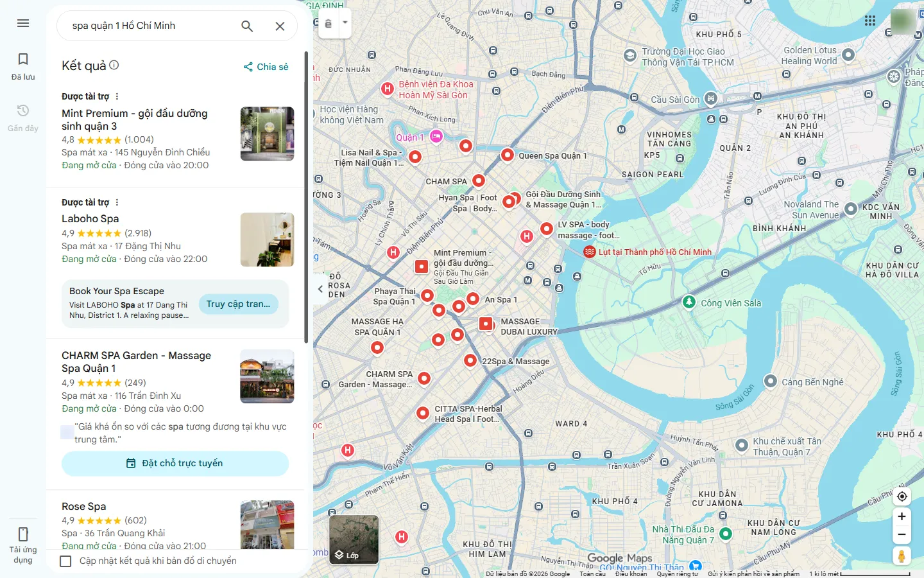The width and height of the screenshot is (924, 578).
Task: Click the info icon beside Kết quả
Action: pyautogui.click(x=114, y=65)
